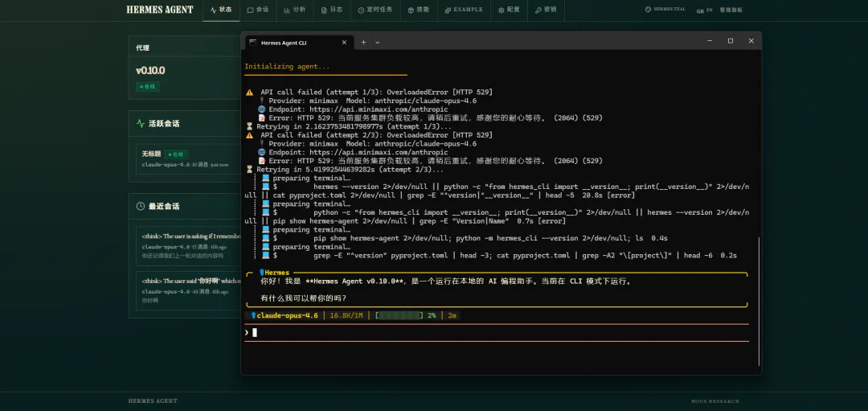Image resolution: width=868 pixels, height=411 pixels.
Task: Select the Hermes Agent CLI terminal tab
Action: [298, 43]
